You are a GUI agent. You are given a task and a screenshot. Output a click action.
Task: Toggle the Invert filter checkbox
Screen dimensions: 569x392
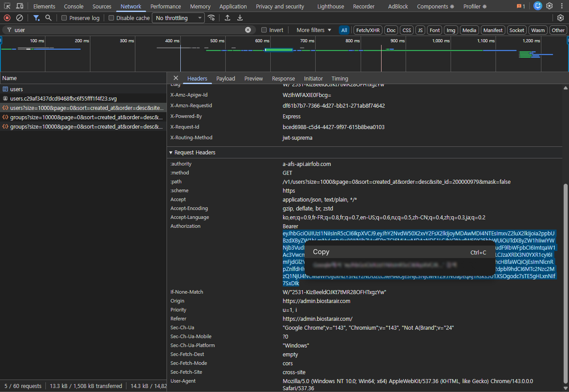click(264, 30)
